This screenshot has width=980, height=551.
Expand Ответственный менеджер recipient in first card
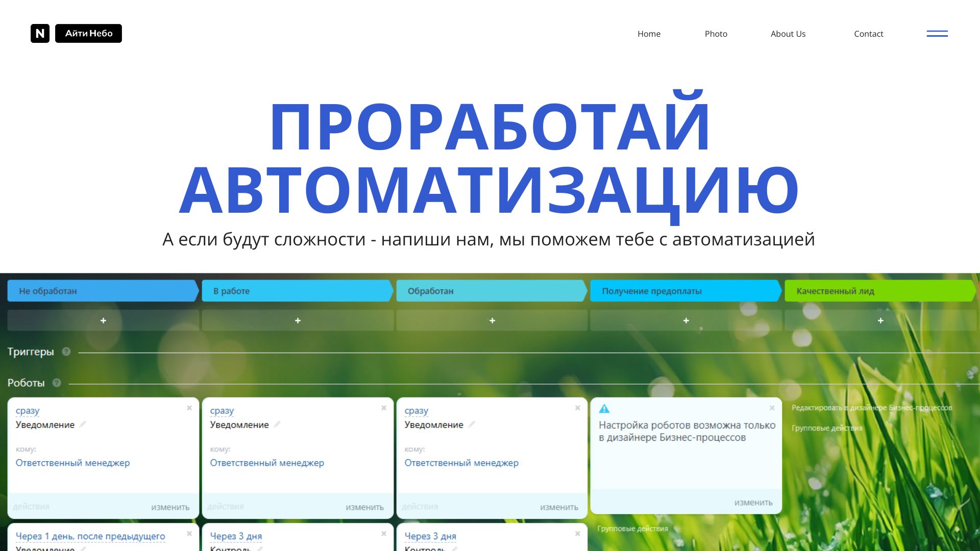[x=72, y=463]
